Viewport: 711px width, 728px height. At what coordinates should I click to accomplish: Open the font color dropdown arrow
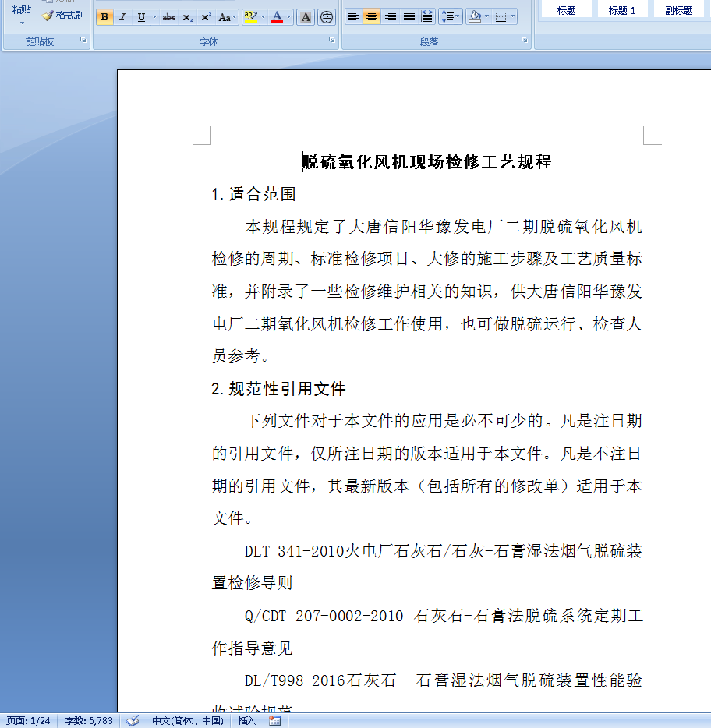coord(289,16)
